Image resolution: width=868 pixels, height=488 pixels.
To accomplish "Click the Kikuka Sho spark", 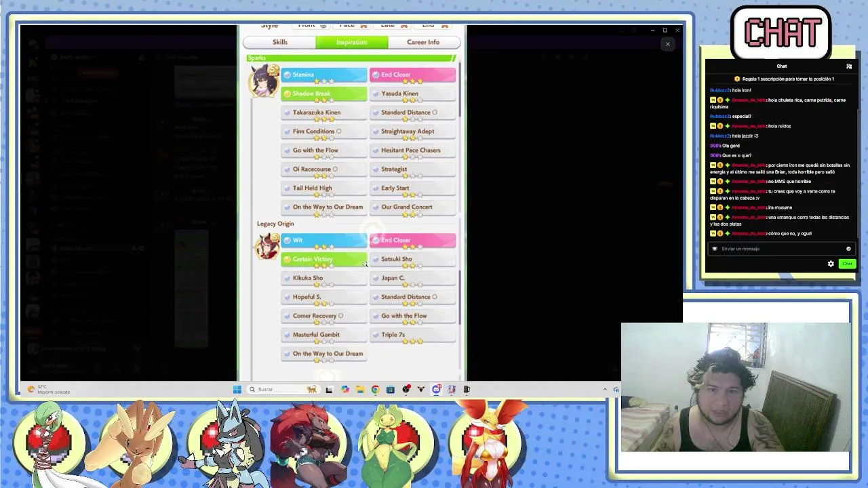I will coord(324,279).
